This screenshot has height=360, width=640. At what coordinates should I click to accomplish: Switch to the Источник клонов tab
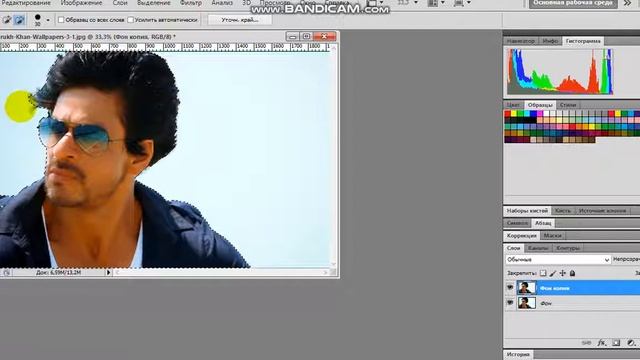tap(602, 211)
